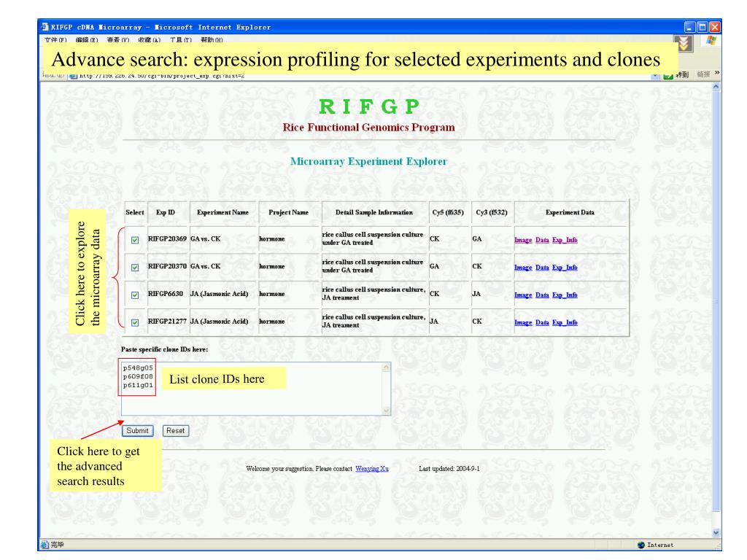747x560 pixels.
Task: Click the IE page icon in status bar
Action: point(44,545)
